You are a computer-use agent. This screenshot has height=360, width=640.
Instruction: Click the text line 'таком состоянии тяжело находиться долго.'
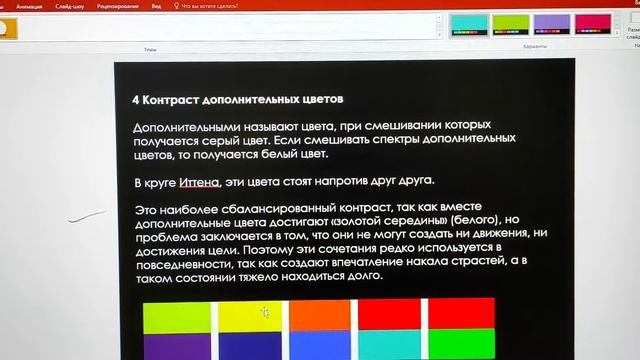(x=259, y=277)
